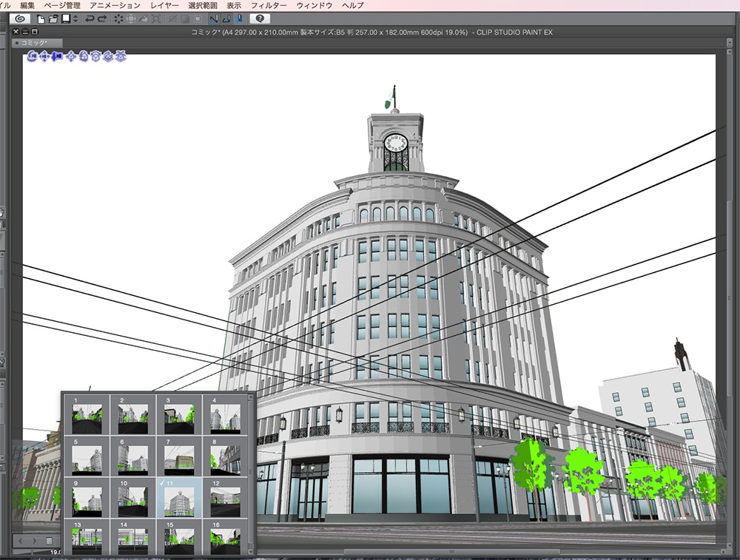
Task: Click next 3D object arrow in launcher
Action: pos(34,541)
